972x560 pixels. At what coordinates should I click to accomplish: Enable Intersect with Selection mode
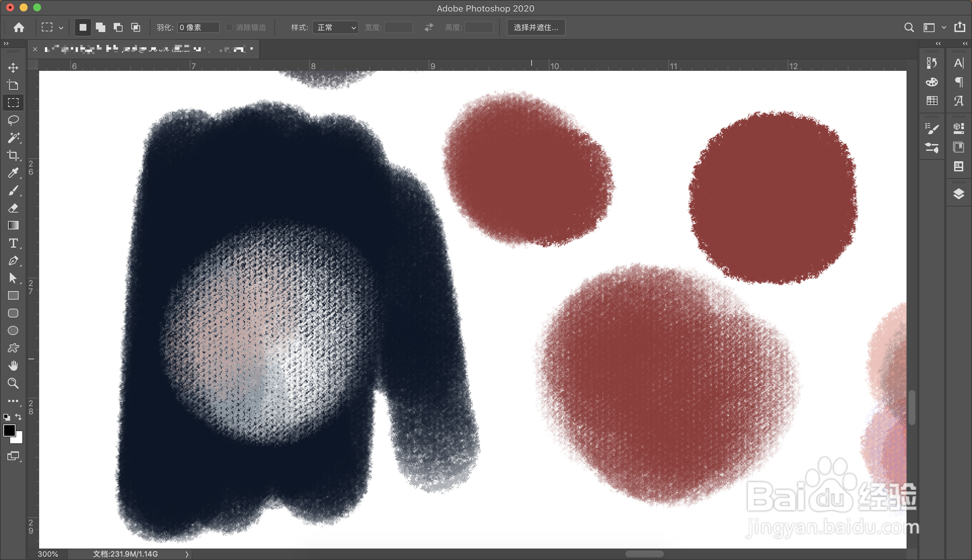(135, 27)
